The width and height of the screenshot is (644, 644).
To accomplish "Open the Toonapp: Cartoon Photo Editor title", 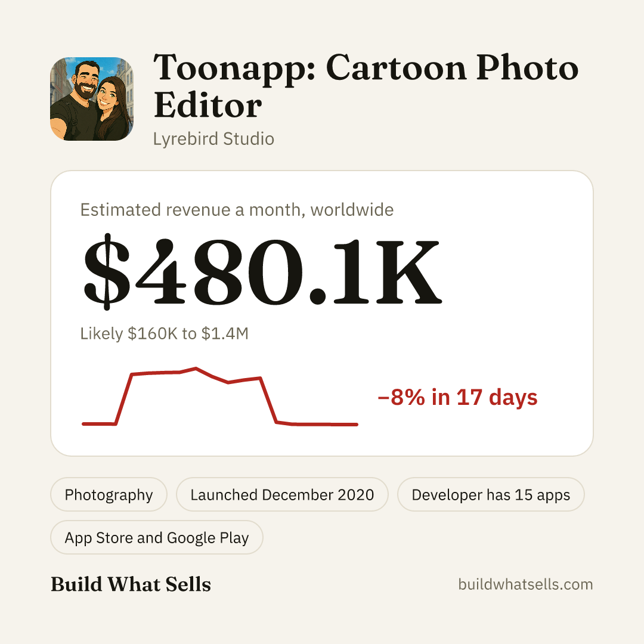I will click(366, 86).
